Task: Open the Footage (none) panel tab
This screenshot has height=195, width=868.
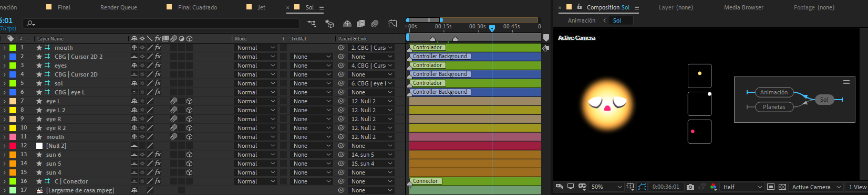Action: (x=814, y=7)
